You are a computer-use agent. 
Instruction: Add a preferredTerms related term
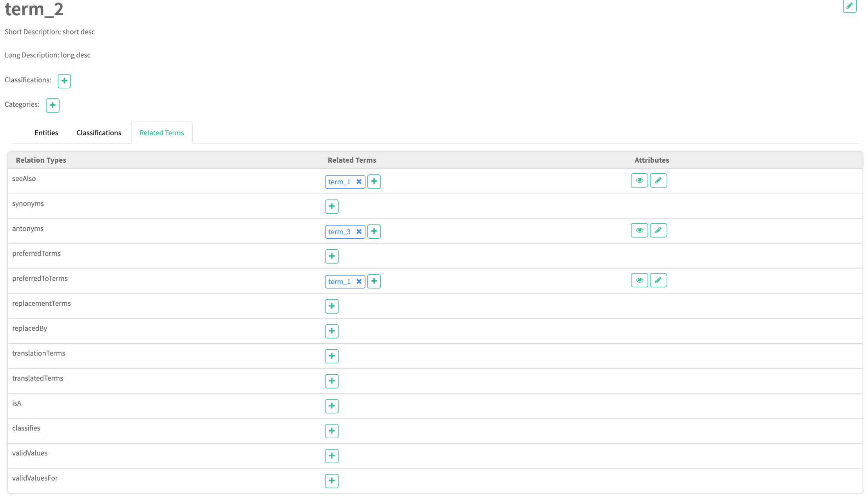click(331, 256)
